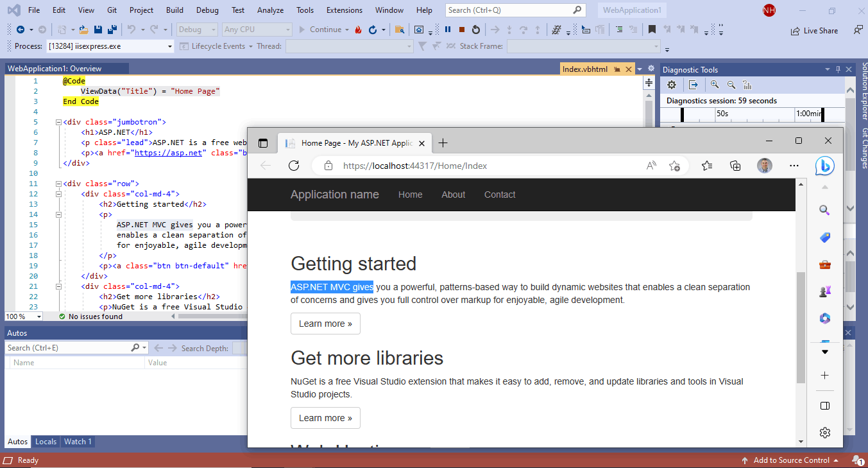Open the Git menu
The width and height of the screenshot is (868, 468).
[112, 10]
